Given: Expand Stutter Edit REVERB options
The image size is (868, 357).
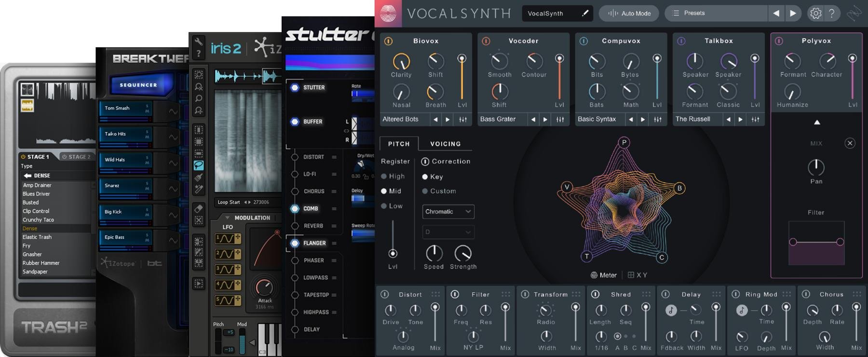Looking at the screenshot, I should [334, 226].
